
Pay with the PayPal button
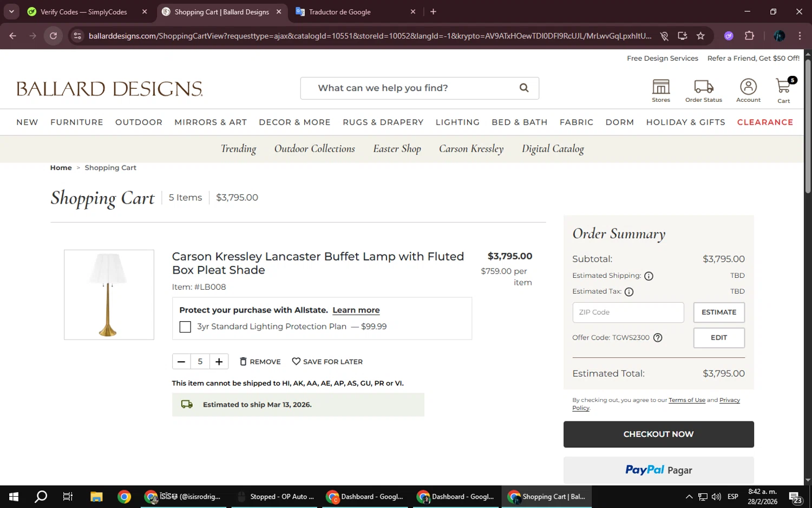pos(658,470)
